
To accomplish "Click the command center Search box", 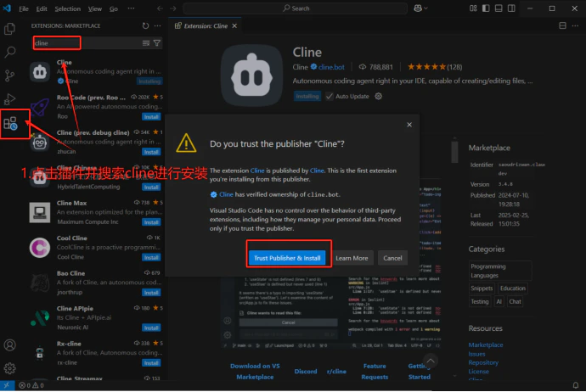I will pyautogui.click(x=296, y=8).
